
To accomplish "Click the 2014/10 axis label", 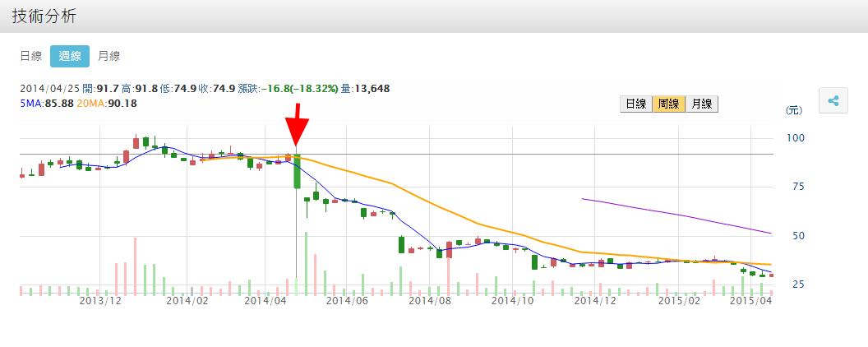I will pyautogui.click(x=512, y=300).
